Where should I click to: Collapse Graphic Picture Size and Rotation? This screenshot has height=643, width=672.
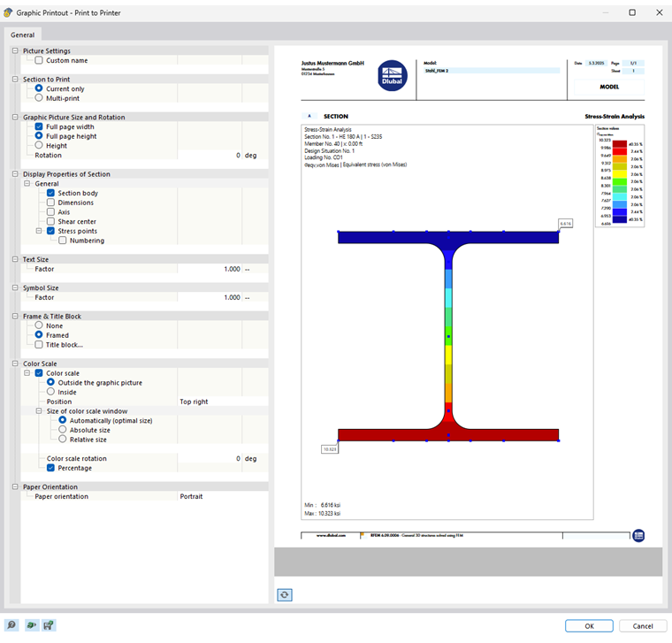(x=15, y=117)
